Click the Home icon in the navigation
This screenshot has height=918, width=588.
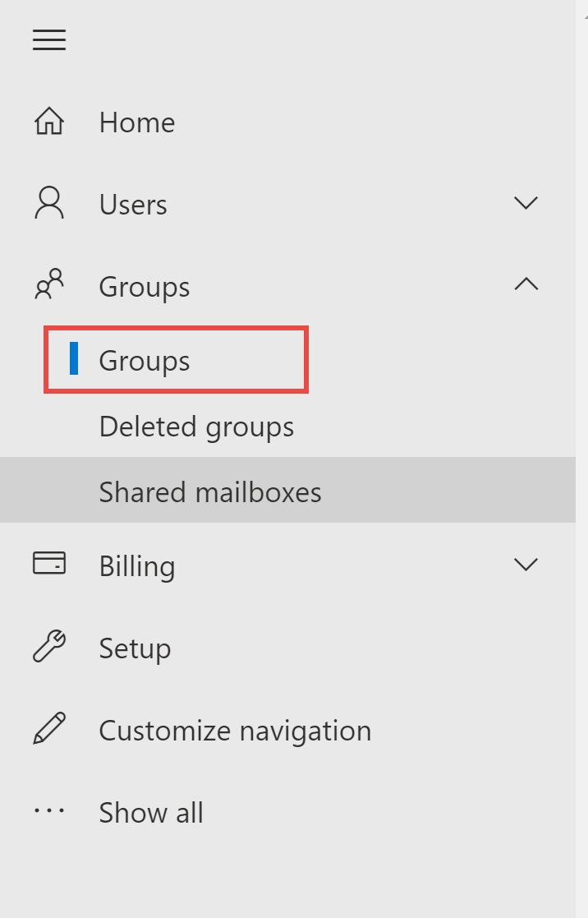tap(49, 120)
